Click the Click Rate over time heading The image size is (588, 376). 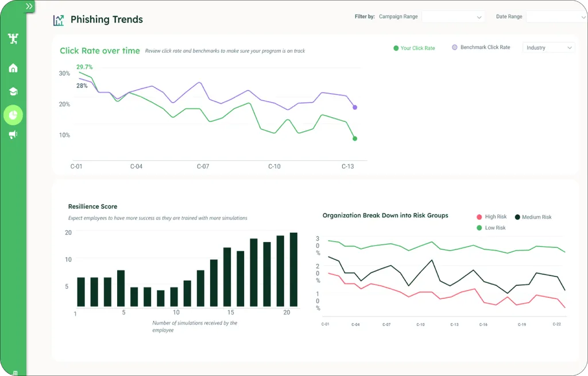(x=100, y=51)
